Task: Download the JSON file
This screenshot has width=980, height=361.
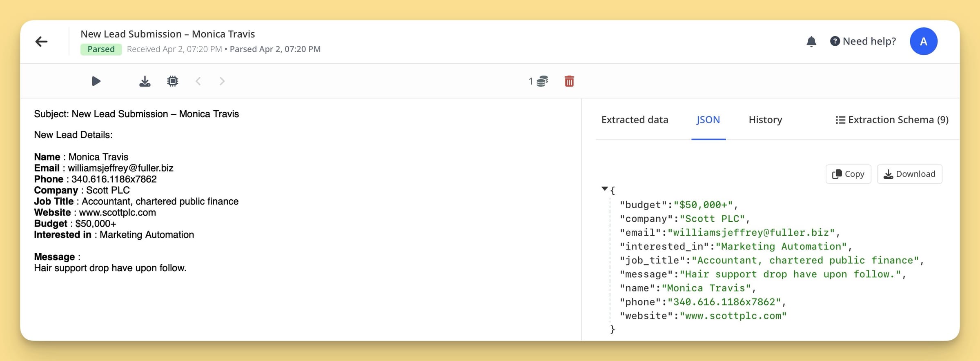Action: (909, 174)
